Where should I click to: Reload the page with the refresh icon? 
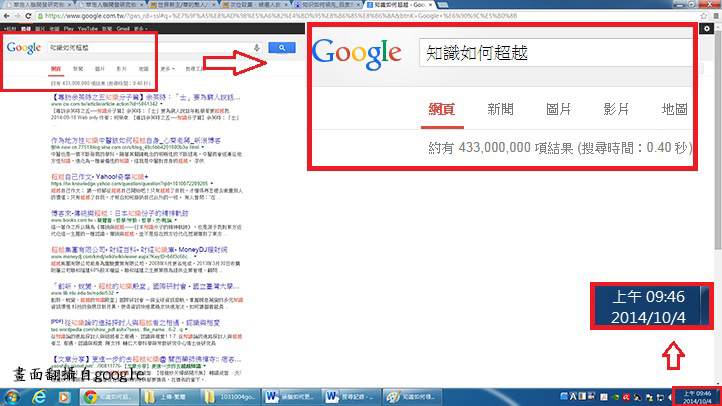(28, 16)
